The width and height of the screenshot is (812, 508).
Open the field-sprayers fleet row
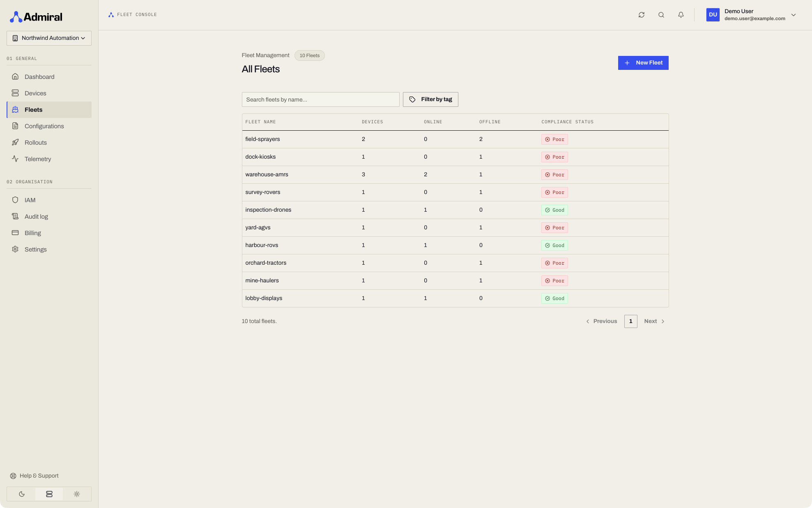coord(455,139)
